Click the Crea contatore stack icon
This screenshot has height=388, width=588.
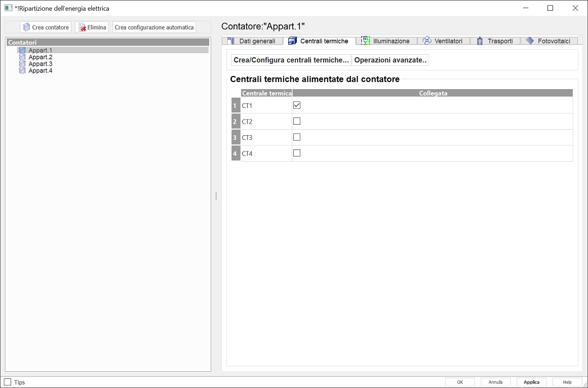tap(27, 27)
